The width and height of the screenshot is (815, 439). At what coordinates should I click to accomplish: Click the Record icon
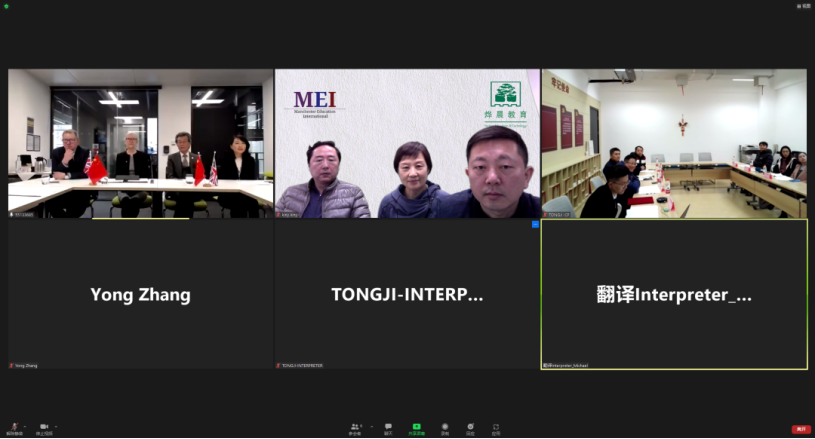click(445, 429)
